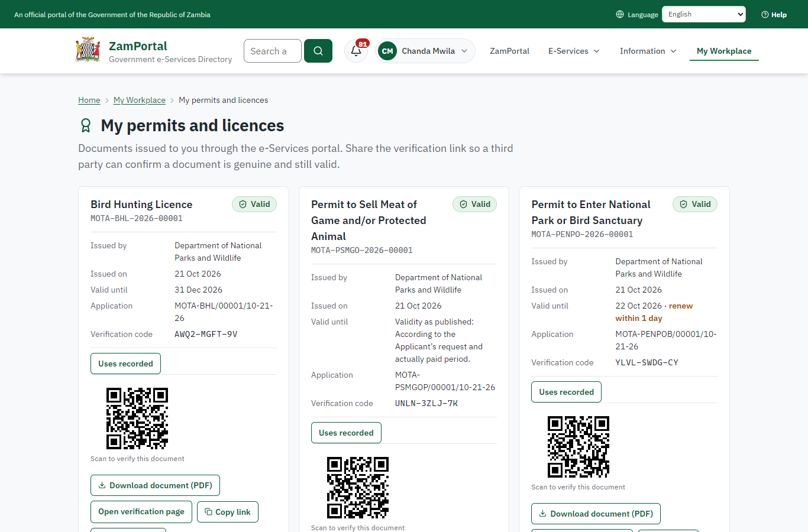The image size is (808, 532).
Task: Open the English language dropdown
Action: 704,14
